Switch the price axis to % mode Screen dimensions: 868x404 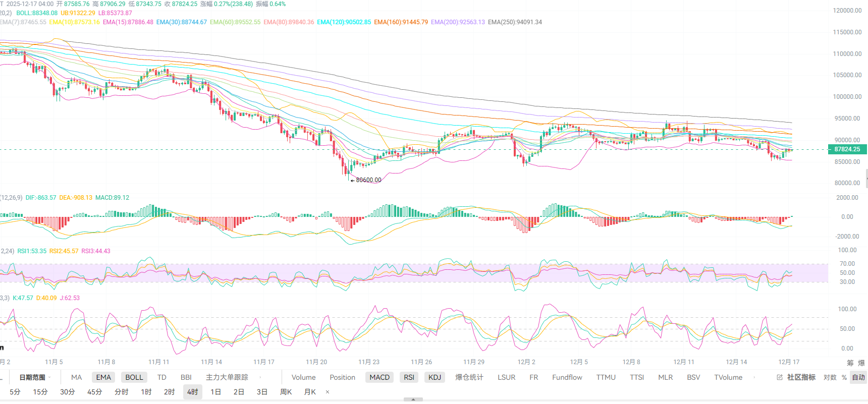pos(844,377)
